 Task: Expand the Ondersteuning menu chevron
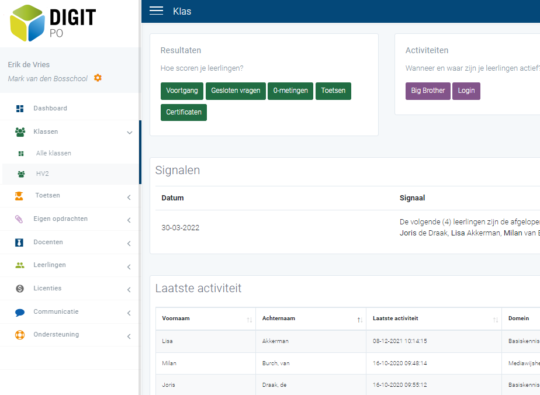[129, 336]
